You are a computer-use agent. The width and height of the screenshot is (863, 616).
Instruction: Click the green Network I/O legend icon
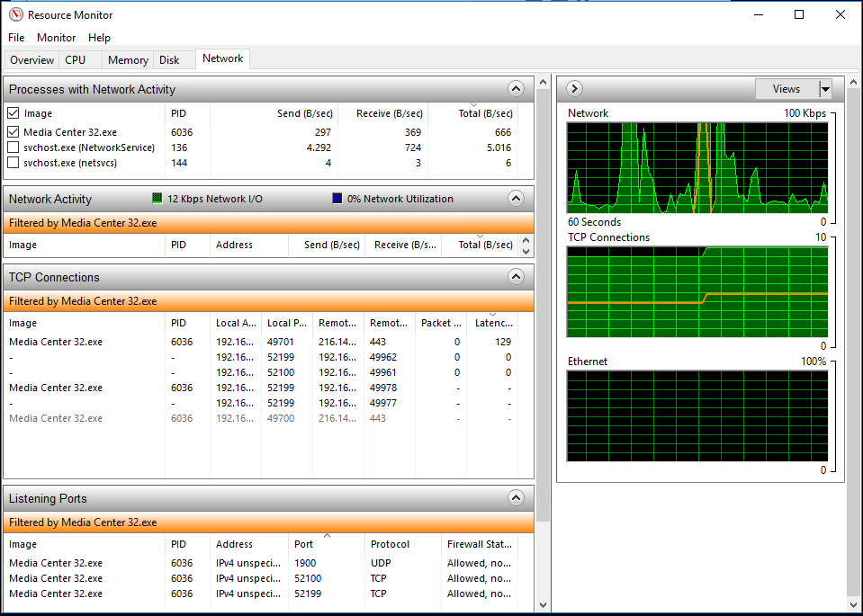[157, 199]
